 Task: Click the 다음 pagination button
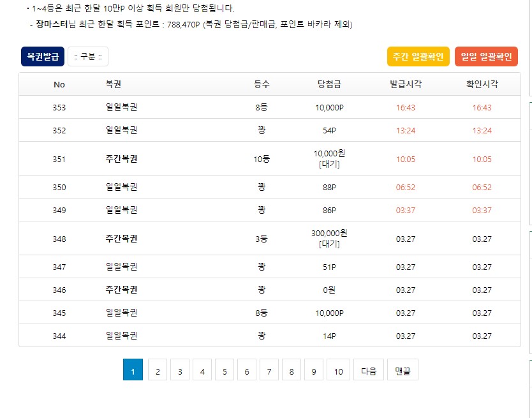pos(369,369)
